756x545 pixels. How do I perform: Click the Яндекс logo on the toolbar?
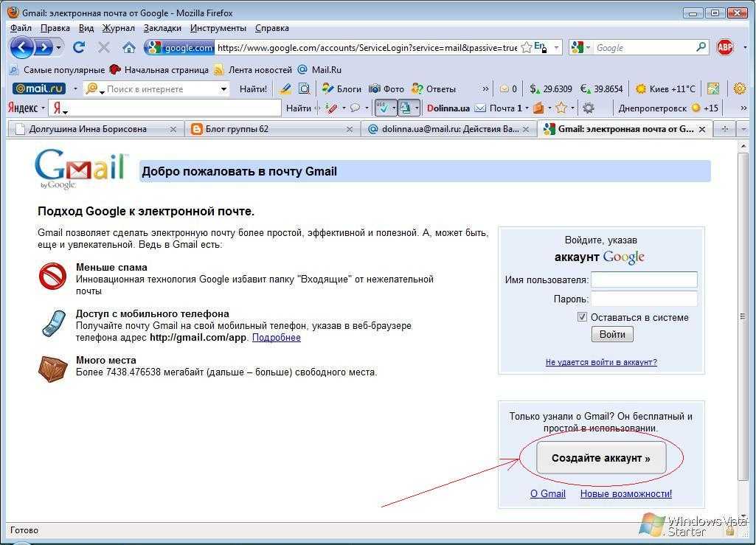pos(23,108)
